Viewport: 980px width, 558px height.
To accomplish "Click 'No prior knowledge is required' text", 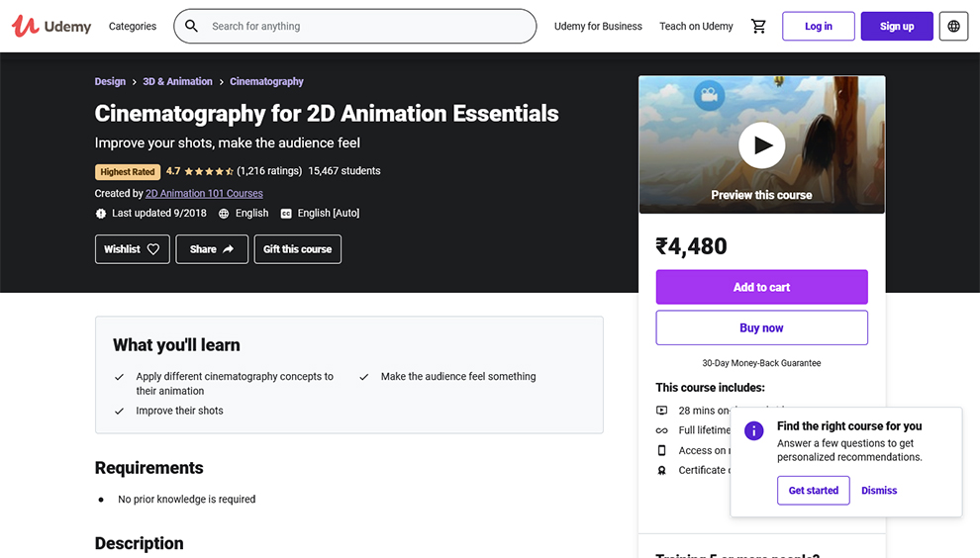I will click(x=187, y=500).
